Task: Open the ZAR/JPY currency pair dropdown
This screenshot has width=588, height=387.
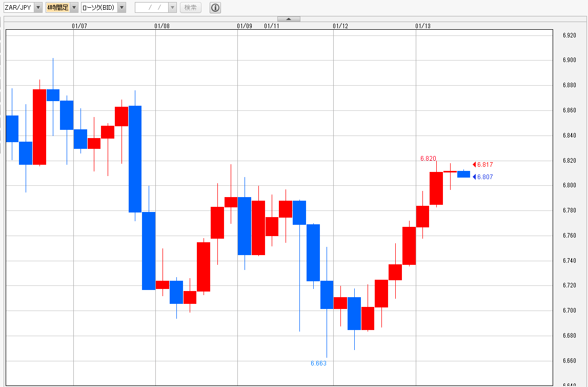Action: 23,8
